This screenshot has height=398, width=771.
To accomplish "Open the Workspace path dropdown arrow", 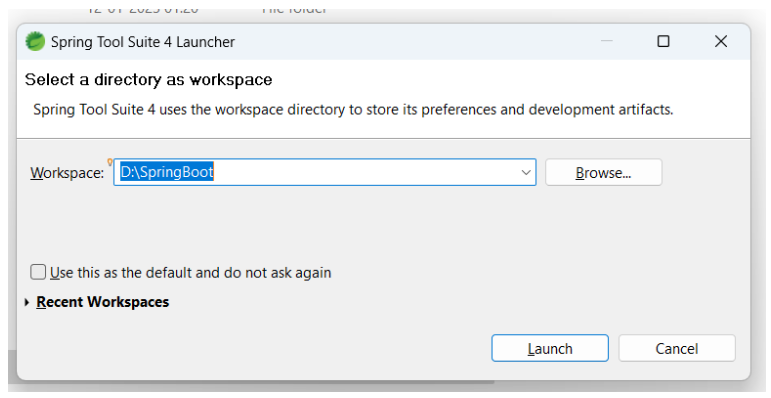I will point(526,172).
